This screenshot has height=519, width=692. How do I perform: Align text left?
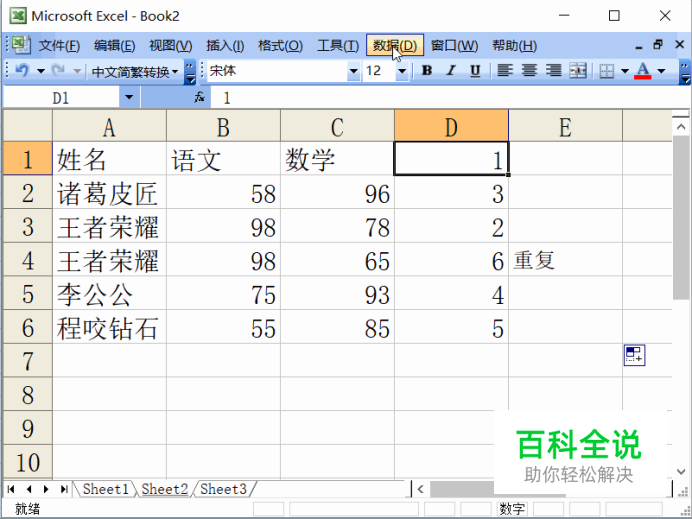coord(505,70)
